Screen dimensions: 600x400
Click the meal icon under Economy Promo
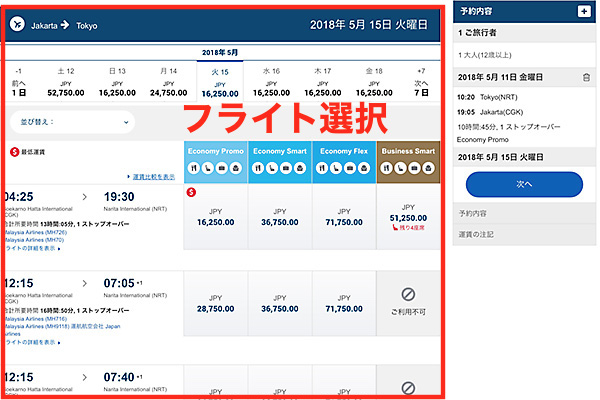(x=194, y=168)
